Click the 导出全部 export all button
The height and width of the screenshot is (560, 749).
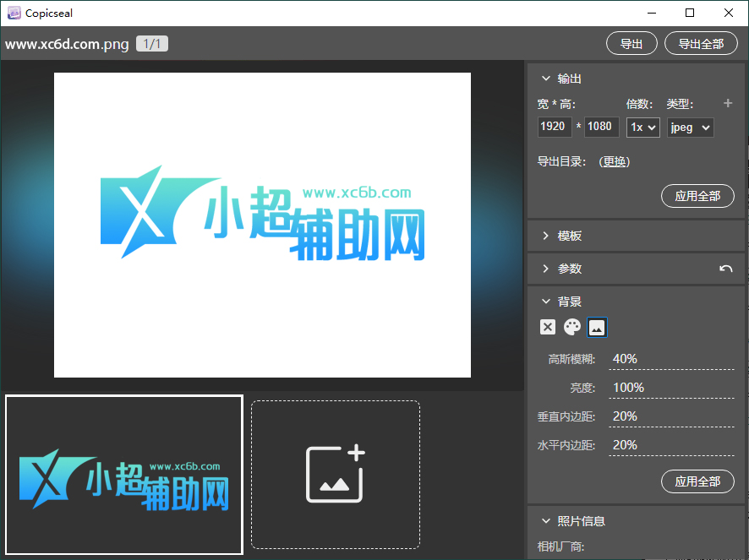coord(701,43)
